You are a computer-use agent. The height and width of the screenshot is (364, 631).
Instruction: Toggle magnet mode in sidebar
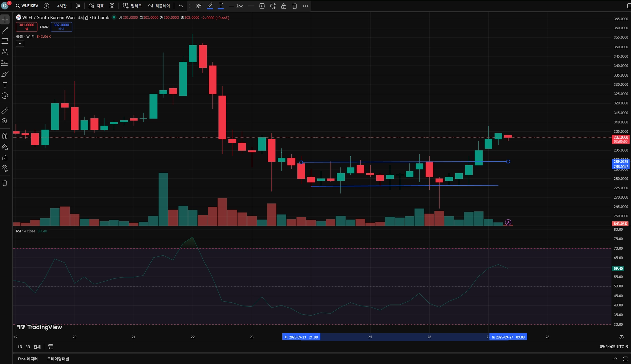pyautogui.click(x=5, y=136)
